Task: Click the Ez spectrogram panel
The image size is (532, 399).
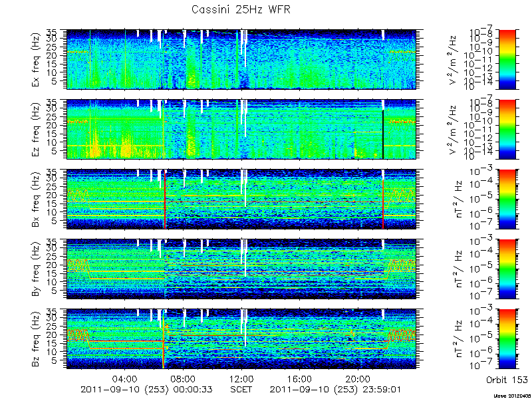Action: click(241, 129)
